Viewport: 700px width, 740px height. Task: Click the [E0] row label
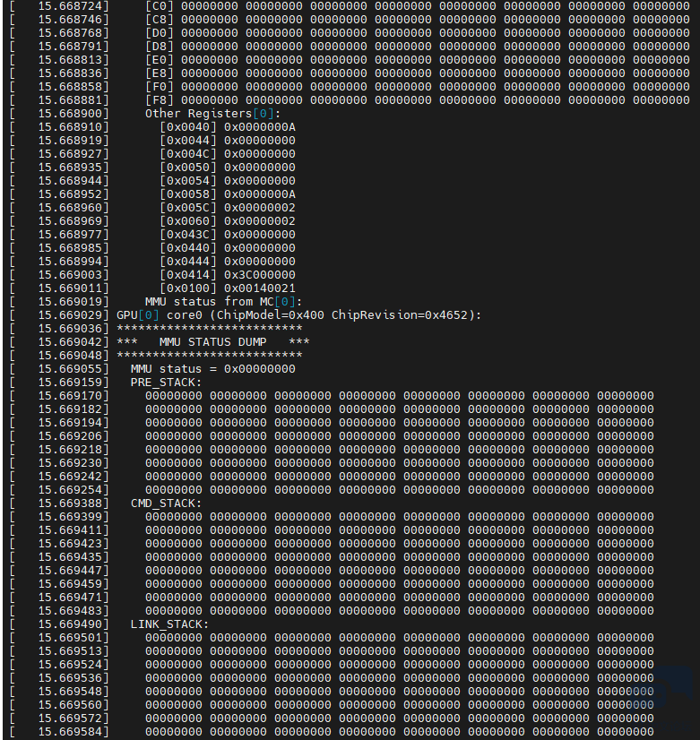point(160,60)
